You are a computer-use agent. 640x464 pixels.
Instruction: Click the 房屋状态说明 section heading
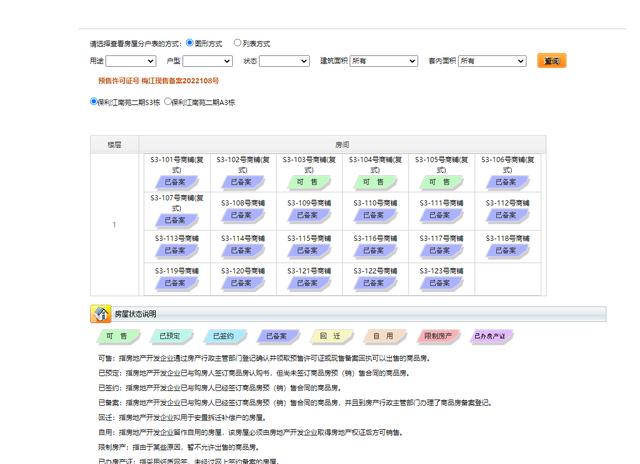[135, 314]
